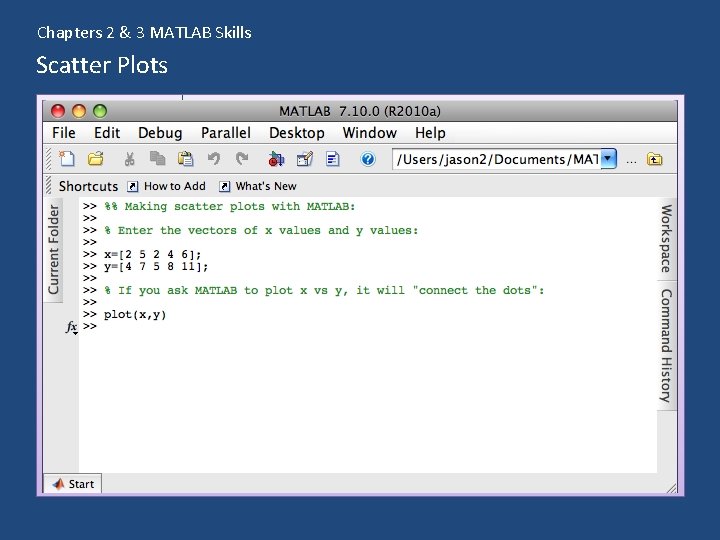Zoom MATLAB window with green button
720x540 pixels.
pos(100,111)
